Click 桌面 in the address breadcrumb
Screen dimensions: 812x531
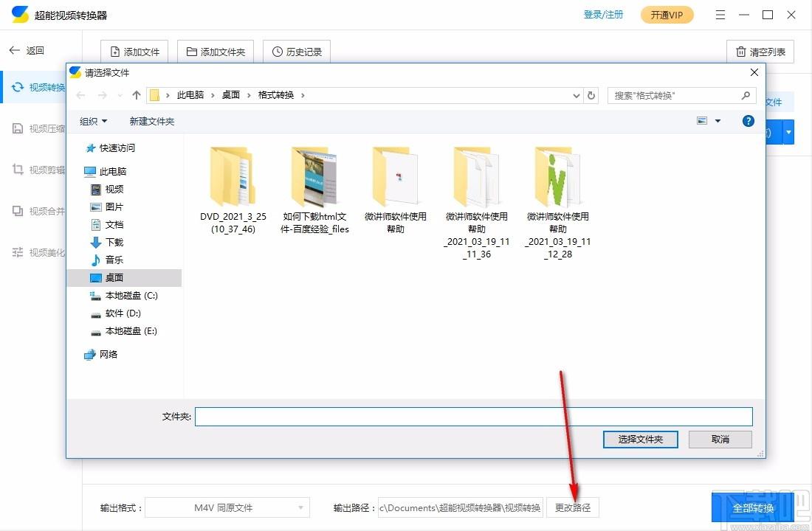tap(231, 95)
